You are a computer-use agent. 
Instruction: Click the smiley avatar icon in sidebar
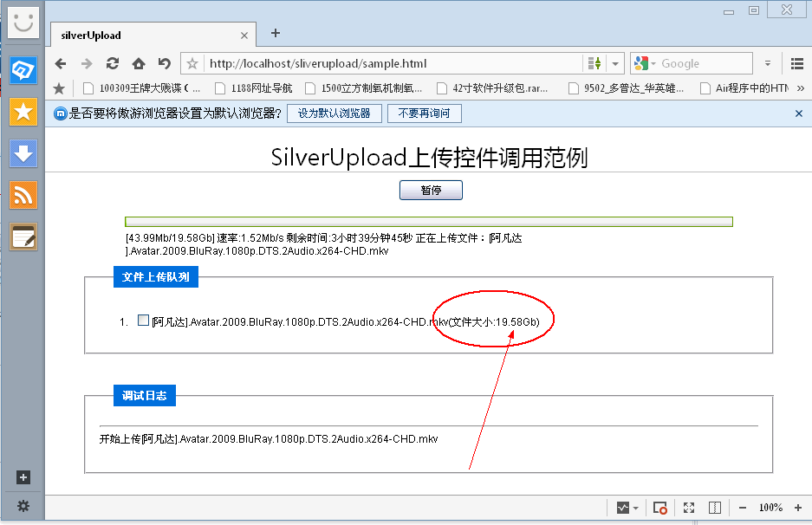click(x=23, y=23)
